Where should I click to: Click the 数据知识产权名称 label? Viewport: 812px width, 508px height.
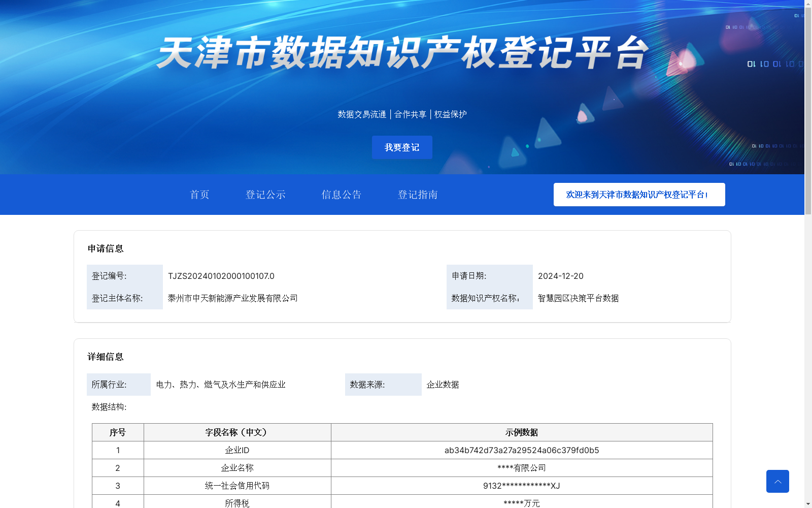click(486, 298)
